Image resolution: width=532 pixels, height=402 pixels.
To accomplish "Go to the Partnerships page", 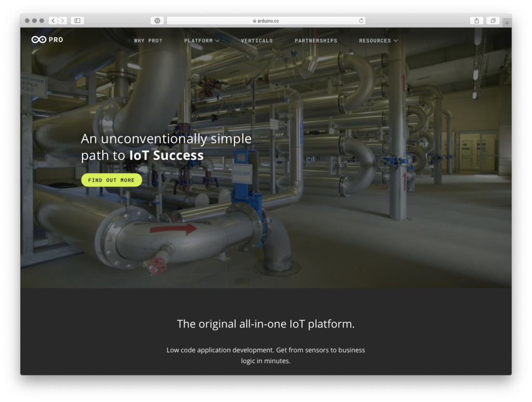I will point(316,41).
